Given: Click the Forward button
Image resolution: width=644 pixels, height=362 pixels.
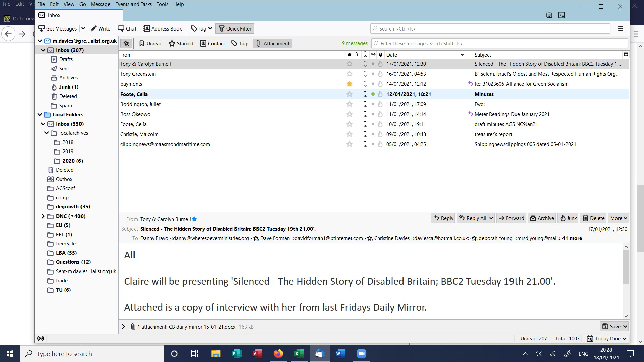Looking at the screenshot, I should tap(511, 218).
